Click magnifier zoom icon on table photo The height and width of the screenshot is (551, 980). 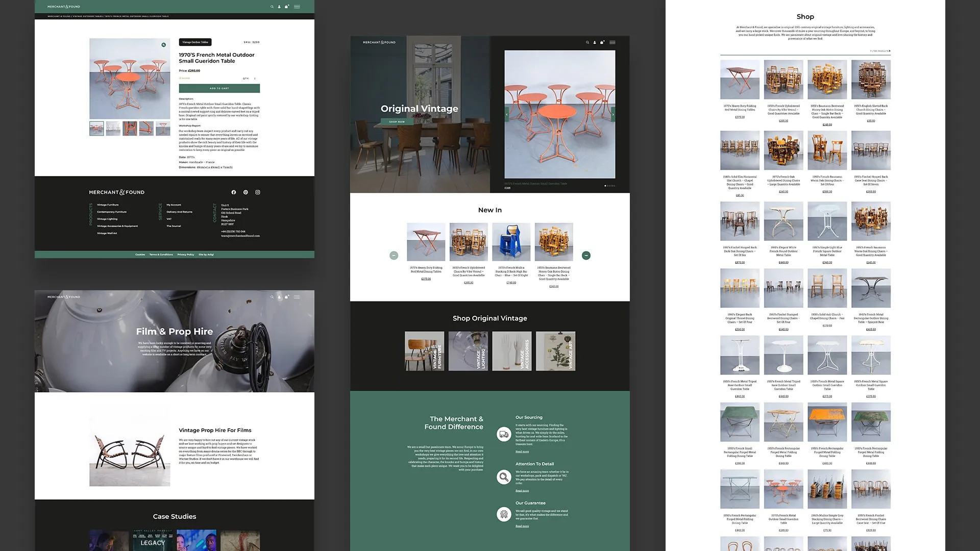[164, 45]
